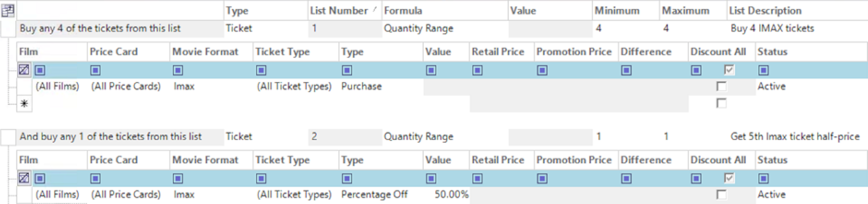This screenshot has height=204, width=868.
Task: Open Value filter operator in list 2 grid
Action: click(431, 178)
